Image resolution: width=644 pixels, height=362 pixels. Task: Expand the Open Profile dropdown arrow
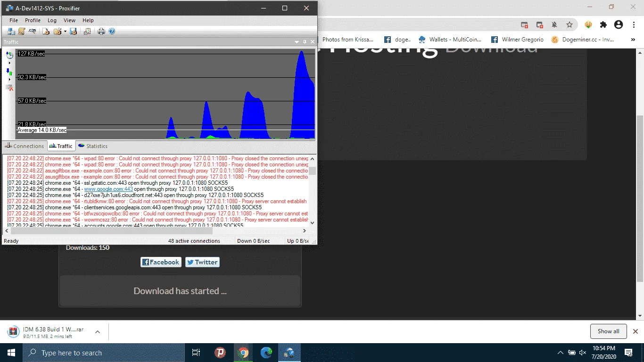click(64, 32)
